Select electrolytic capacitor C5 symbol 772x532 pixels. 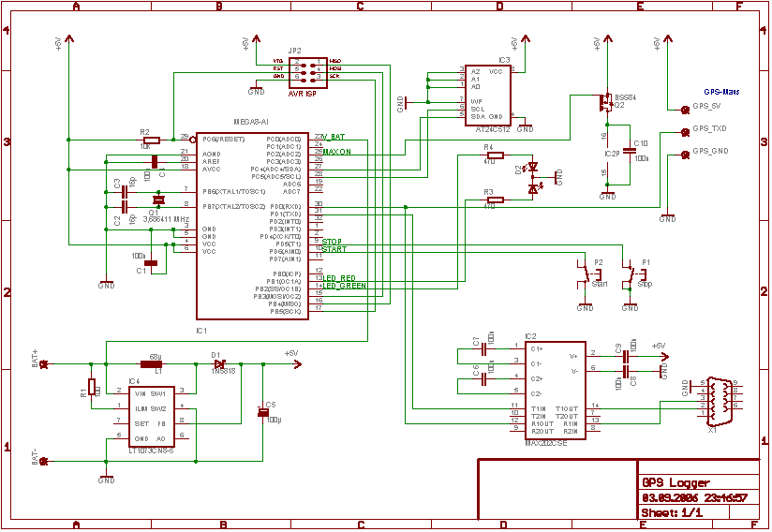(263, 412)
